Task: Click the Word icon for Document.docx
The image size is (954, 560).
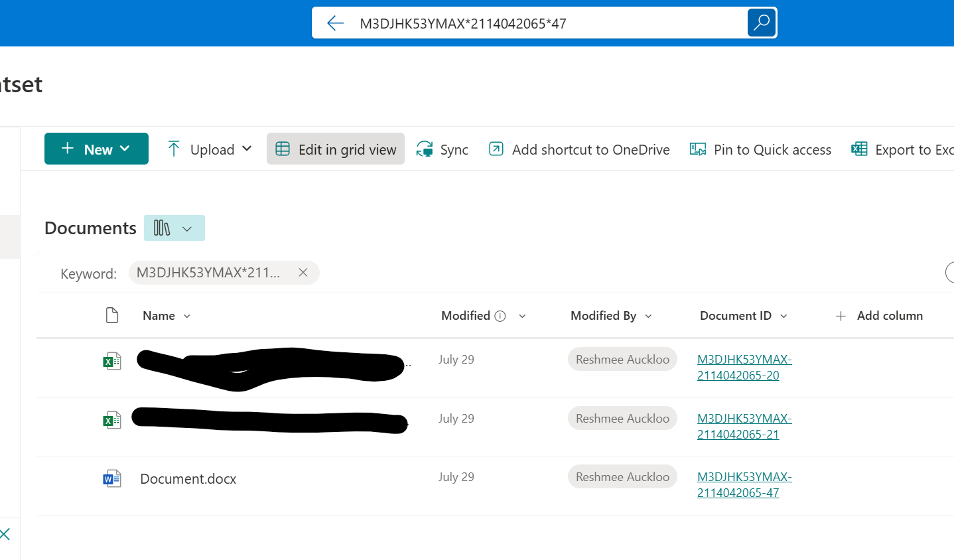Action: tap(112, 478)
